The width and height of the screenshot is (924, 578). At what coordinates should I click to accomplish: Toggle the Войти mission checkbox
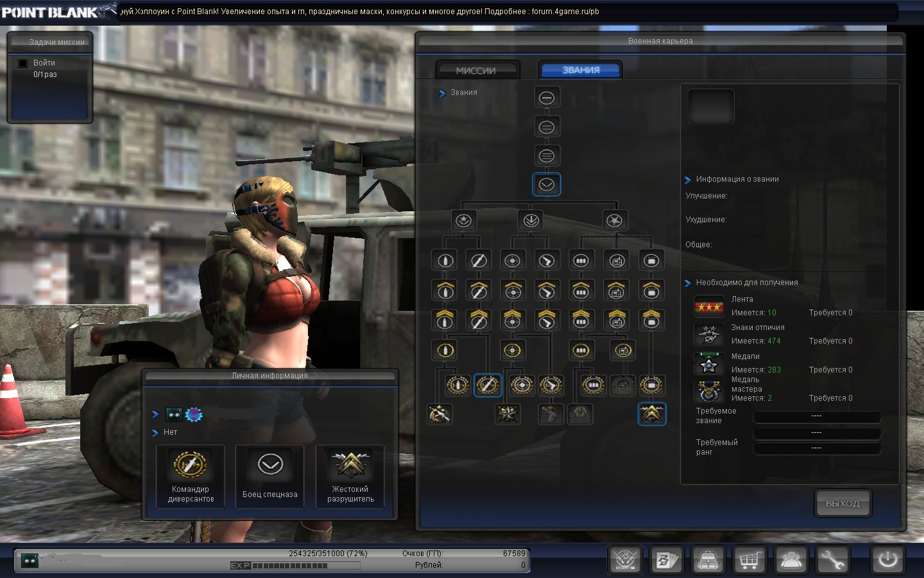23,63
